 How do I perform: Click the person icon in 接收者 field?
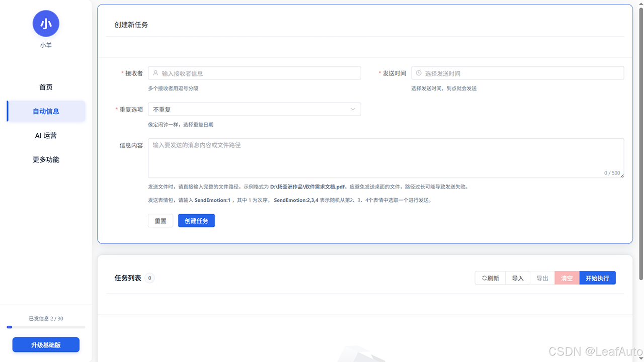(x=155, y=73)
